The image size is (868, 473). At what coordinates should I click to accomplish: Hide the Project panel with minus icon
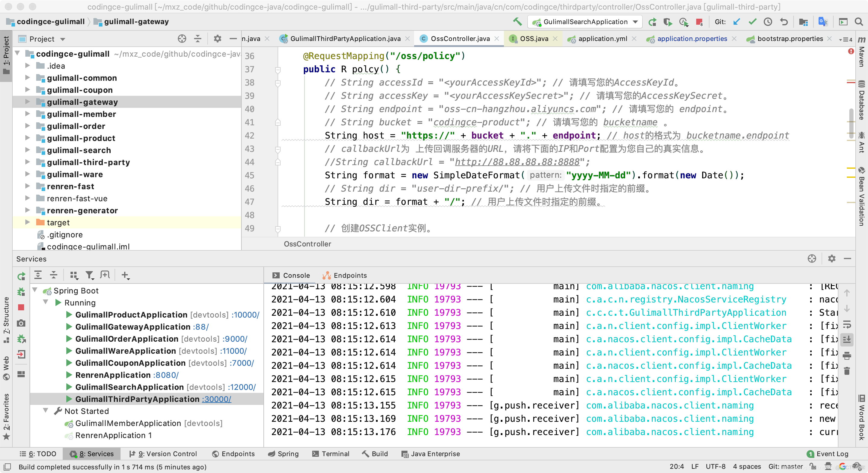click(233, 39)
